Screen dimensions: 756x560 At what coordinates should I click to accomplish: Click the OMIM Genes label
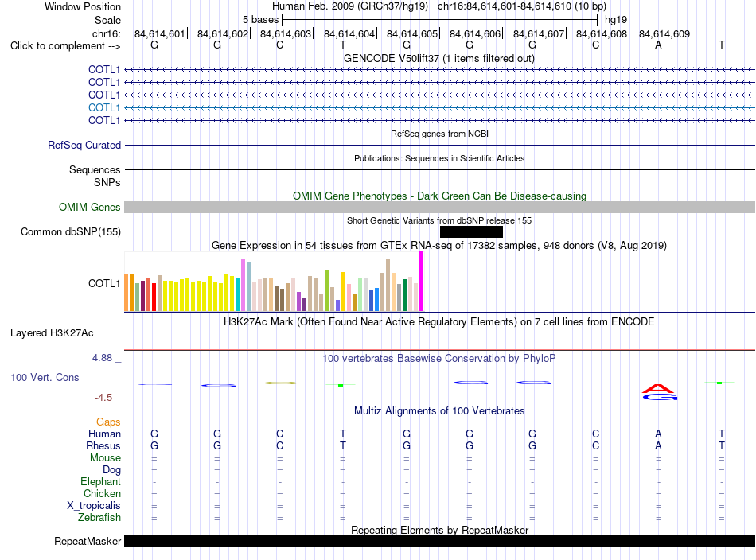[89, 208]
